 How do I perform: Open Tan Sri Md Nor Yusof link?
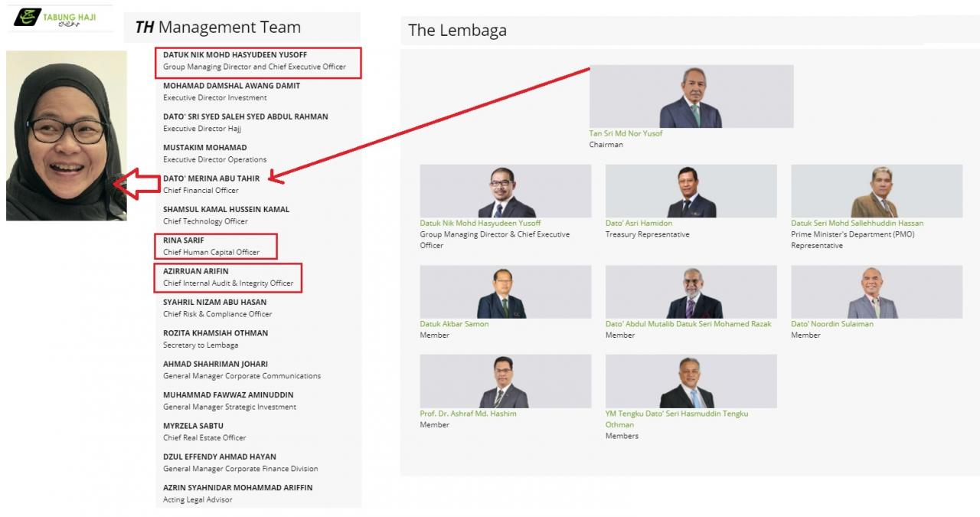pos(626,133)
